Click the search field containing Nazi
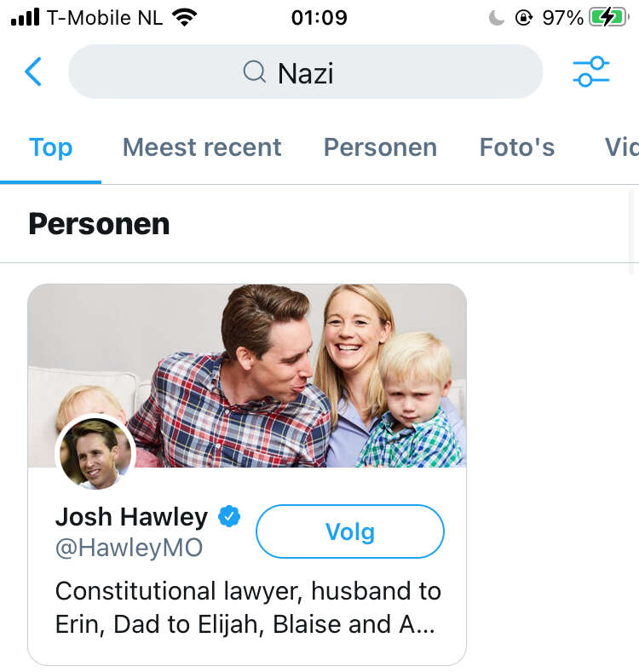Image resolution: width=639 pixels, height=672 pixels. pyautogui.click(x=305, y=72)
